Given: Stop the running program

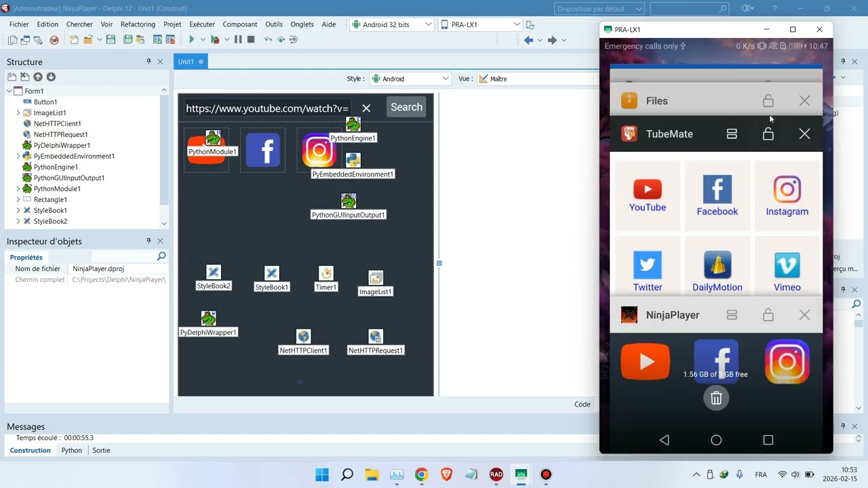Looking at the screenshot, I should (x=251, y=40).
